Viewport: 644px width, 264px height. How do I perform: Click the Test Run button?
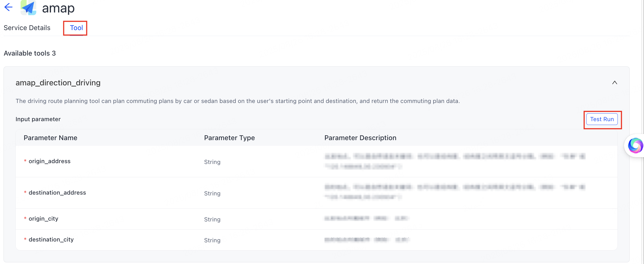tap(602, 119)
